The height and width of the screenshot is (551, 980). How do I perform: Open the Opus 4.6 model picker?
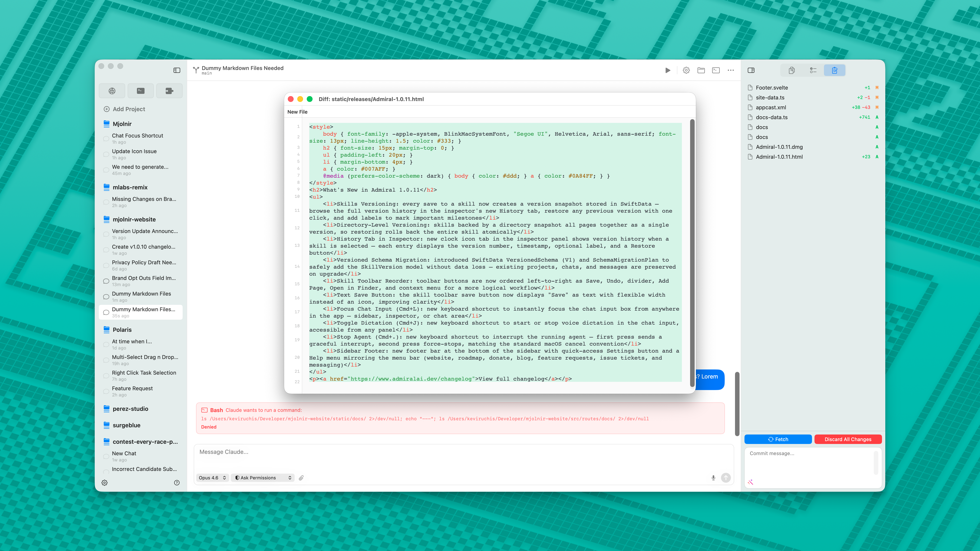(212, 478)
